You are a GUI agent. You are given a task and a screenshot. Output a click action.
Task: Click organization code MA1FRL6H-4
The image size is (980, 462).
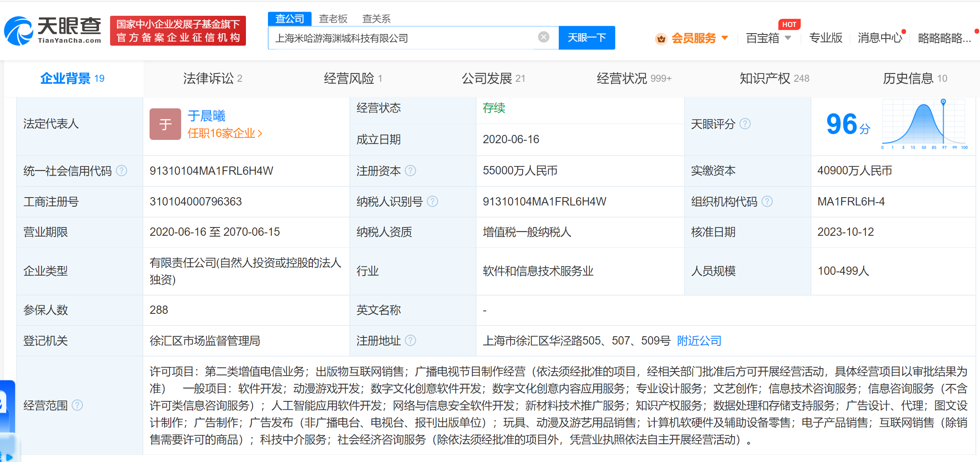[x=851, y=202]
